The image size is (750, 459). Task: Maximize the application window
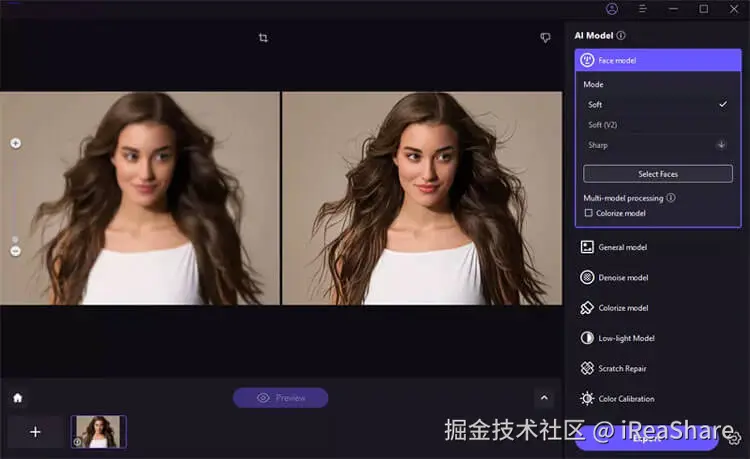[x=704, y=9]
